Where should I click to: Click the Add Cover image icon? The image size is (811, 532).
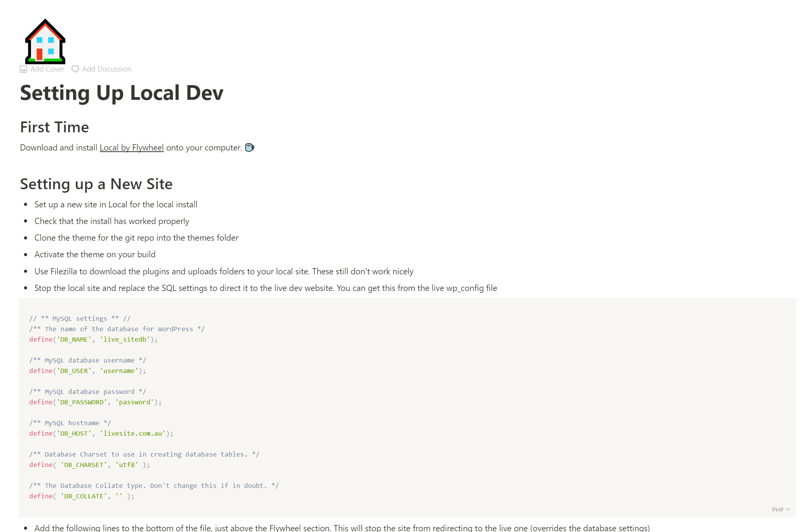[x=24, y=69]
